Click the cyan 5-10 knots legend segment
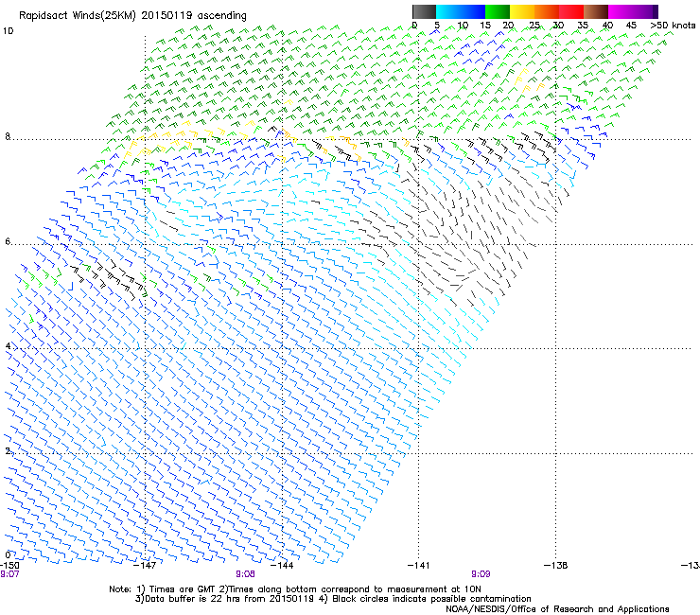This screenshot has width=700, height=615. [x=448, y=11]
